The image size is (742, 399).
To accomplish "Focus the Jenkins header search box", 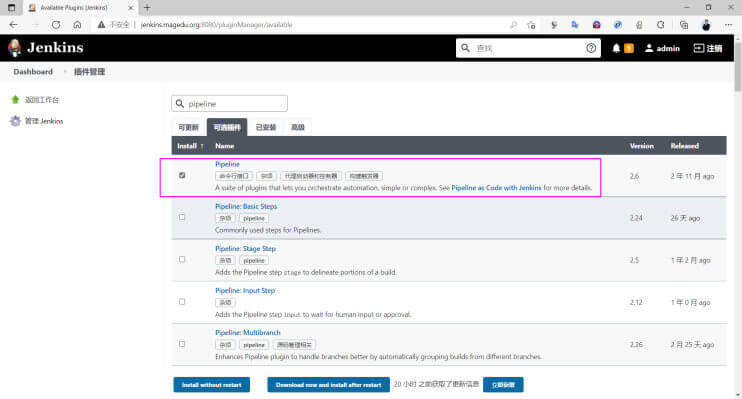I will click(x=528, y=48).
